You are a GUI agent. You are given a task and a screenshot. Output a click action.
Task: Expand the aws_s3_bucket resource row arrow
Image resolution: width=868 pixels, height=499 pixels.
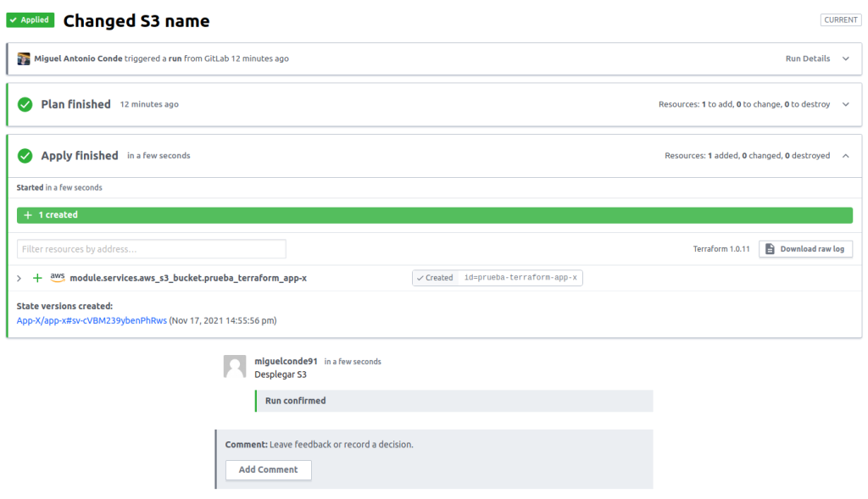(19, 278)
